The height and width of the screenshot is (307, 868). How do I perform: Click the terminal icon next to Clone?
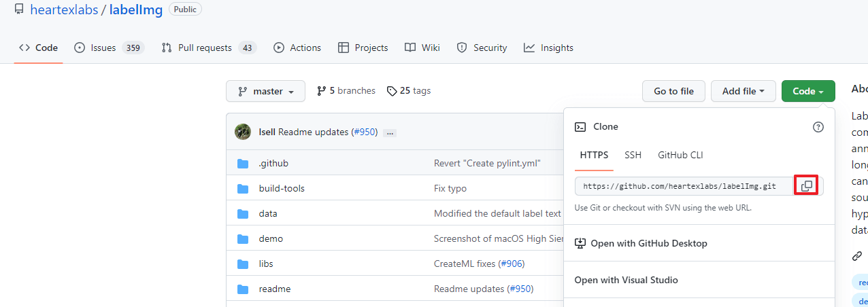pos(580,127)
